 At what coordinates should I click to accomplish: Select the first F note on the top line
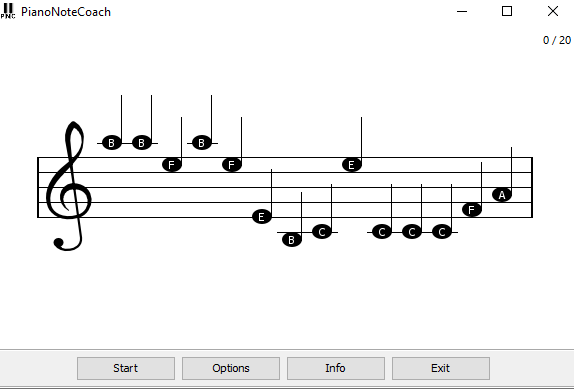(x=172, y=165)
